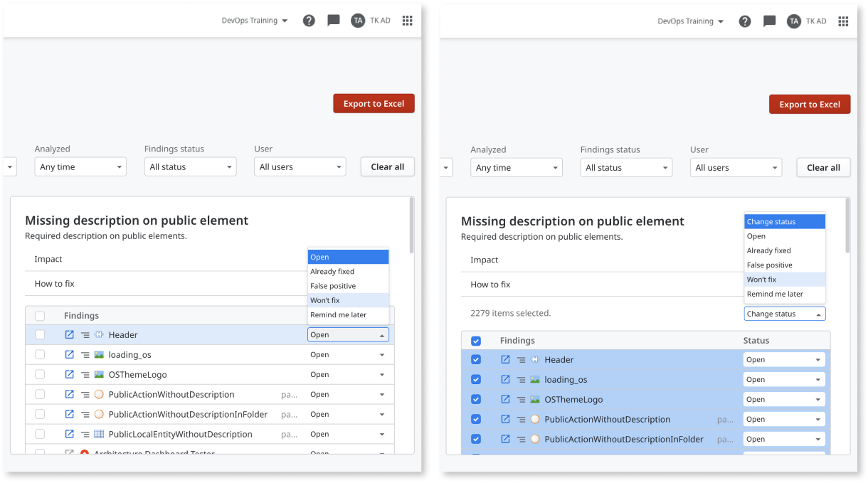Click the help question mark icon in left window

[309, 21]
